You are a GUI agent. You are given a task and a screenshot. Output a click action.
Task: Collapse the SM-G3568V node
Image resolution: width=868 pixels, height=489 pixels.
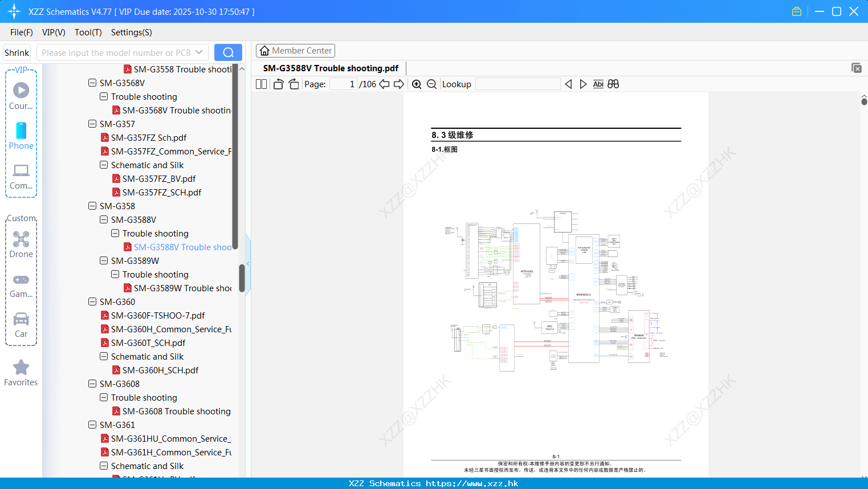[x=92, y=83]
